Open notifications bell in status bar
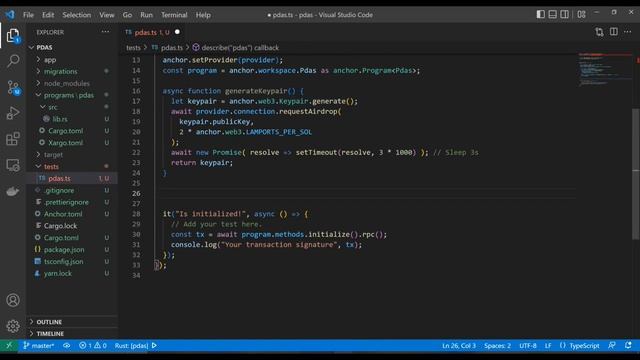This screenshot has height=360, width=640. point(628,345)
